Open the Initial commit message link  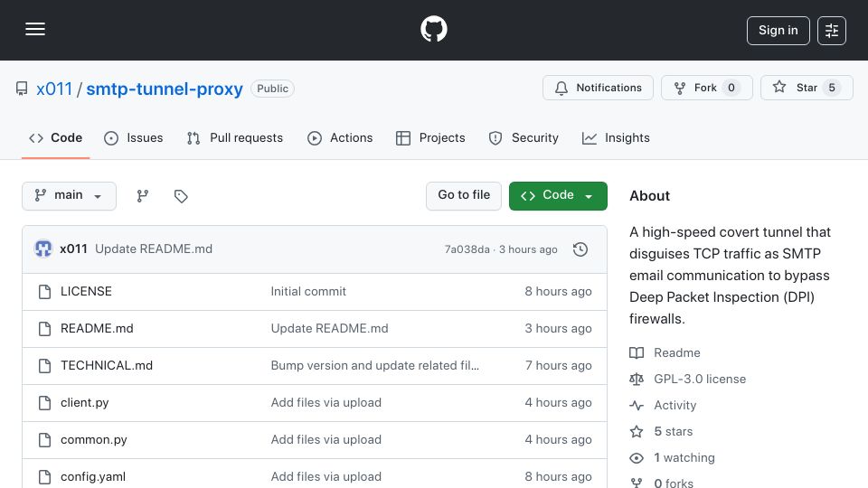pos(308,292)
